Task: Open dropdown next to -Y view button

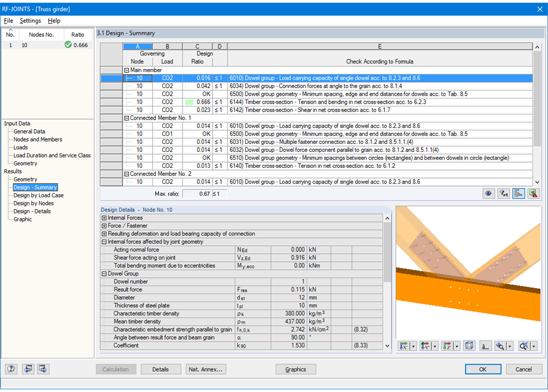Action: (435, 346)
